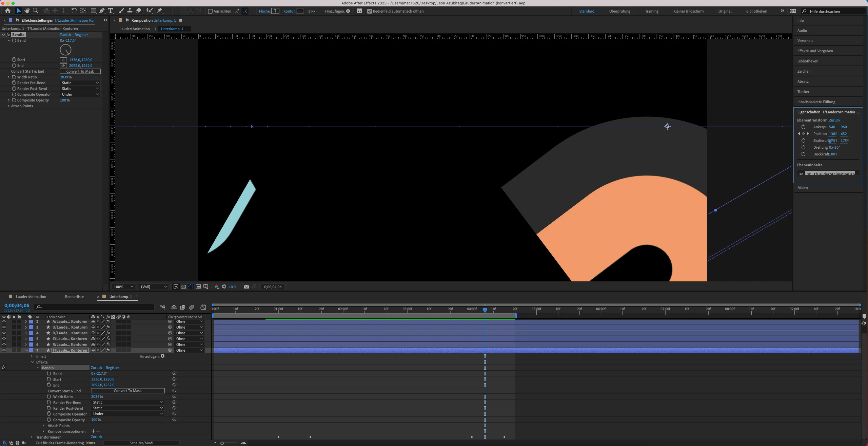The width and height of the screenshot is (868, 446).
Task: Open the viewer zoom 100% dropdown
Action: (x=123, y=287)
